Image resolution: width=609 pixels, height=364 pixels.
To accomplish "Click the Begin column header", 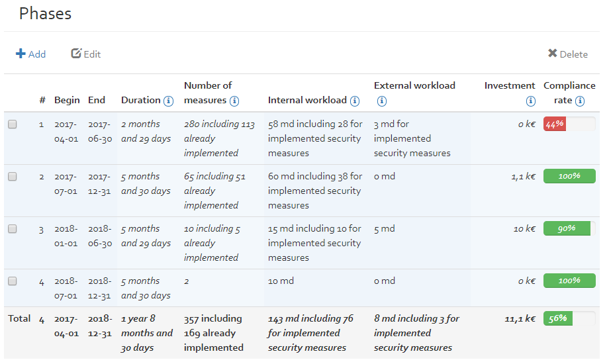I will 67,100.
